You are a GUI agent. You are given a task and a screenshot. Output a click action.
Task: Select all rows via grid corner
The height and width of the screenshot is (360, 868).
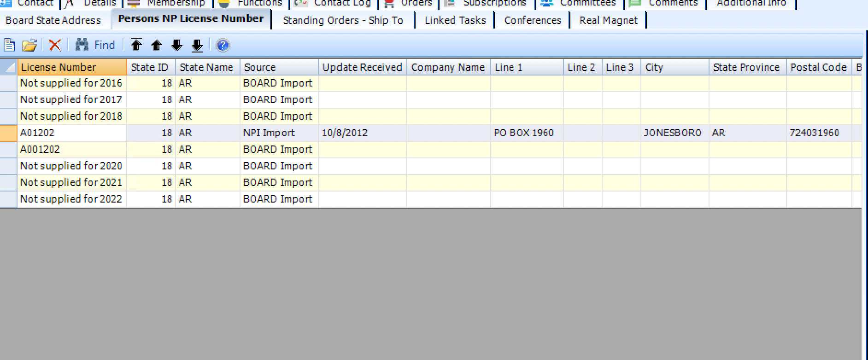click(8, 67)
